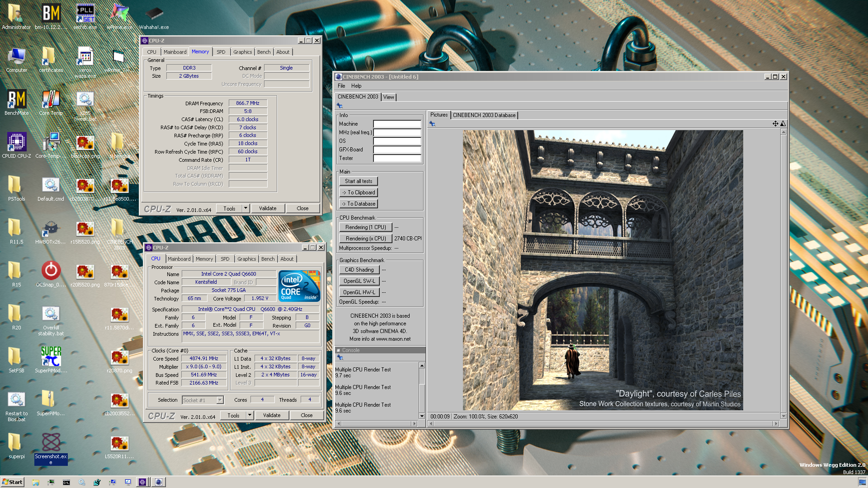Click the system tray monitor icon
The height and width of the screenshot is (488, 868).
(862, 482)
